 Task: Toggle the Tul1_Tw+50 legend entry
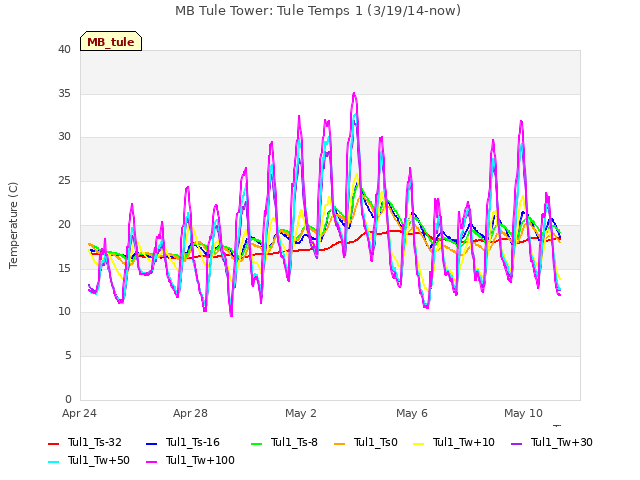click(89, 460)
